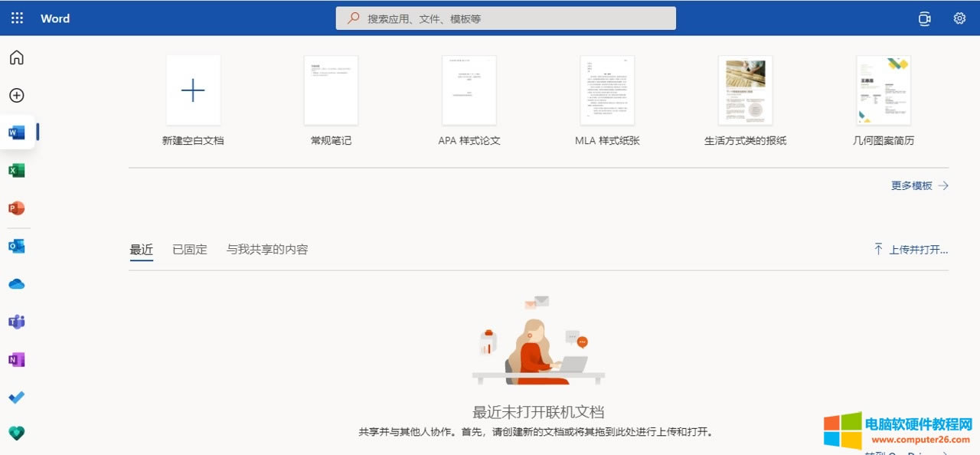Open Excel from the sidebar

17,170
